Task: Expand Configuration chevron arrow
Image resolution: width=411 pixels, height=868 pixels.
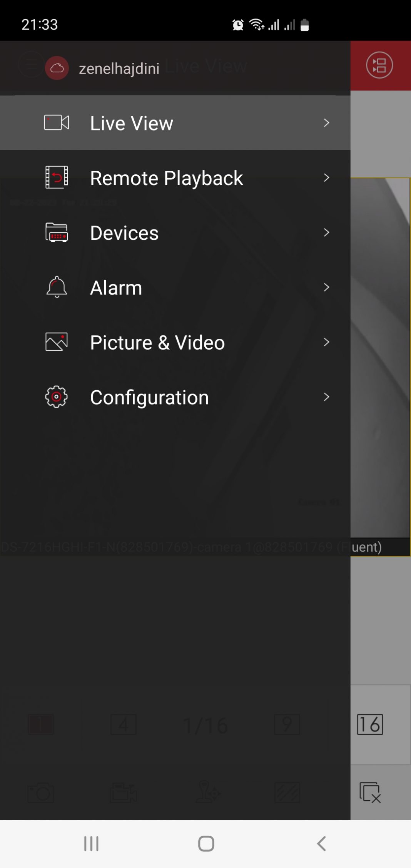Action: (326, 397)
